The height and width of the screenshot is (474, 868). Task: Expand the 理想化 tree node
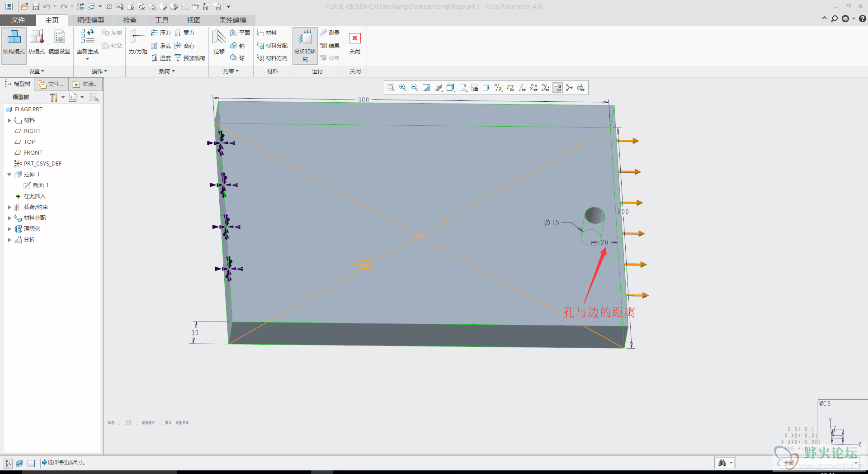[x=9, y=229]
